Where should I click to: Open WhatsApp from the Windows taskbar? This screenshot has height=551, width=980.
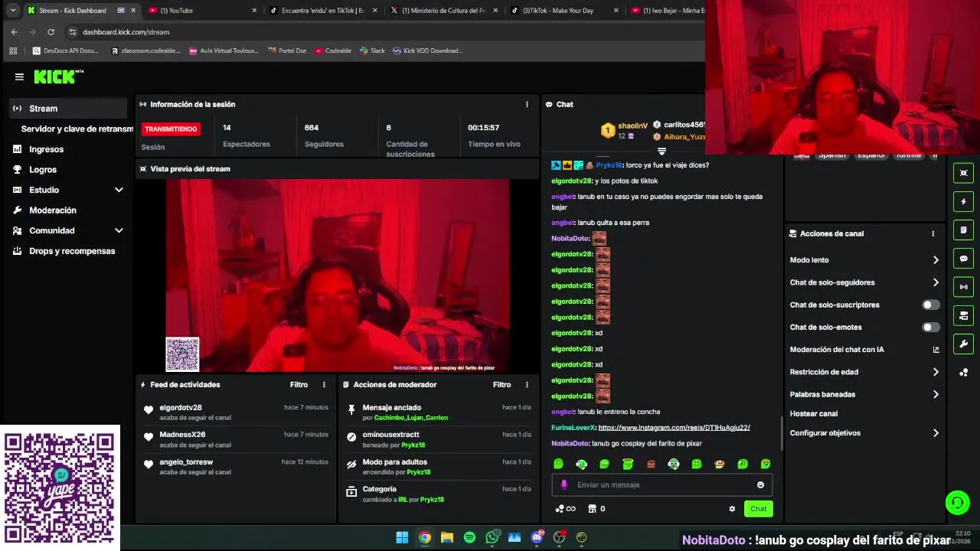(492, 537)
